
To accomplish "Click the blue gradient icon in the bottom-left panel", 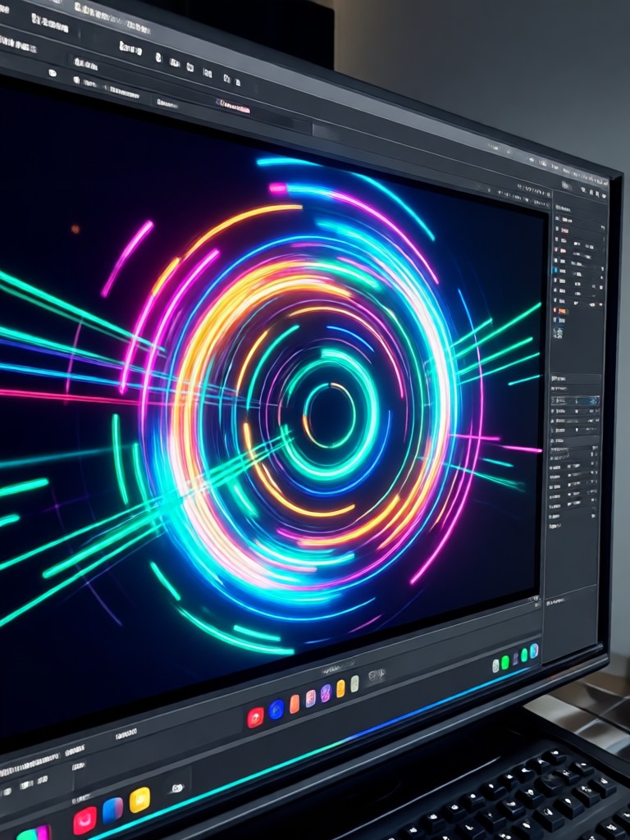I will [x=112, y=810].
